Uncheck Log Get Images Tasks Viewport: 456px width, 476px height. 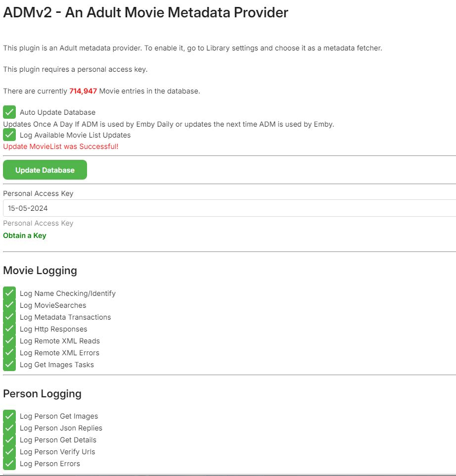point(9,365)
